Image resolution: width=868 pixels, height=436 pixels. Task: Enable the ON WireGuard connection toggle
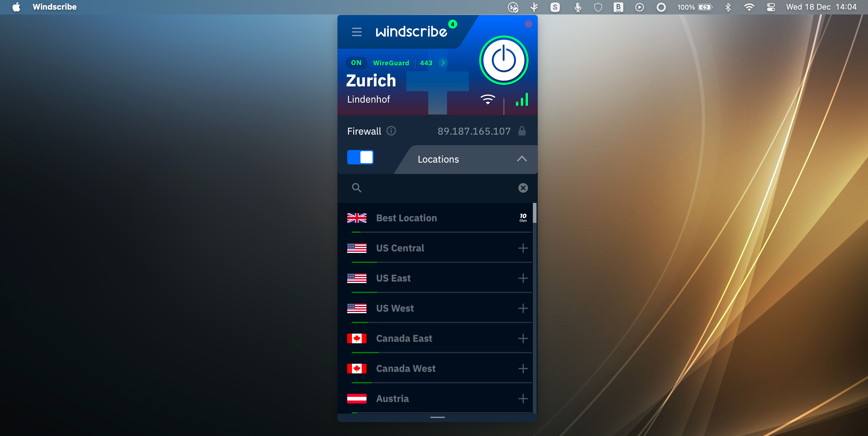(356, 63)
